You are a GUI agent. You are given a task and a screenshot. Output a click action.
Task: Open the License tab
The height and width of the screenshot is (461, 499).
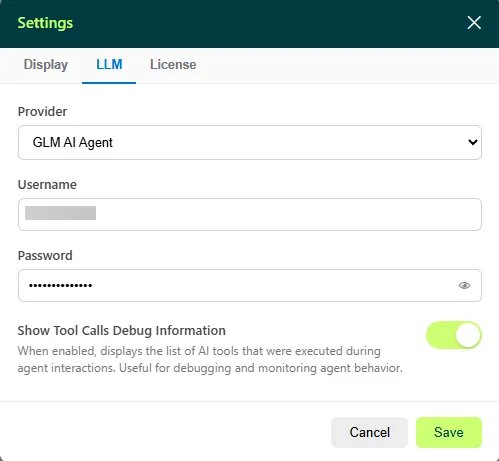(173, 65)
